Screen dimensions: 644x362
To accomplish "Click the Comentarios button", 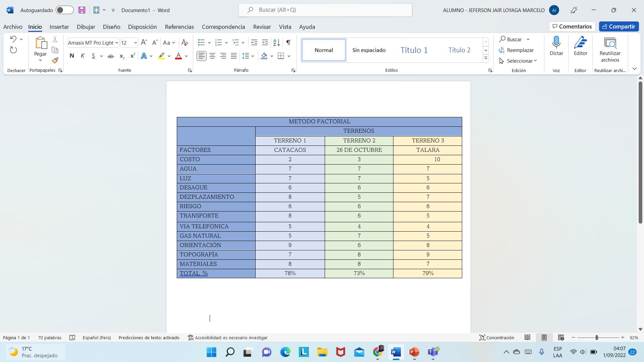I will pyautogui.click(x=572, y=26).
